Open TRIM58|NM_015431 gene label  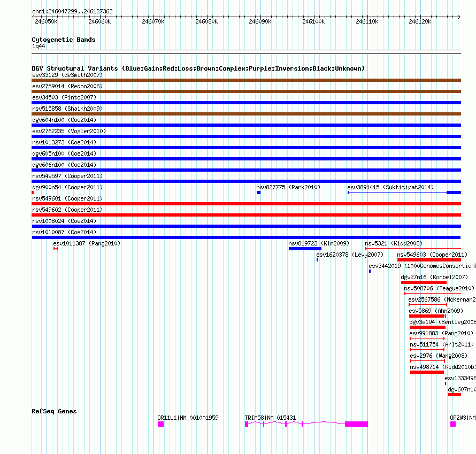(270, 418)
